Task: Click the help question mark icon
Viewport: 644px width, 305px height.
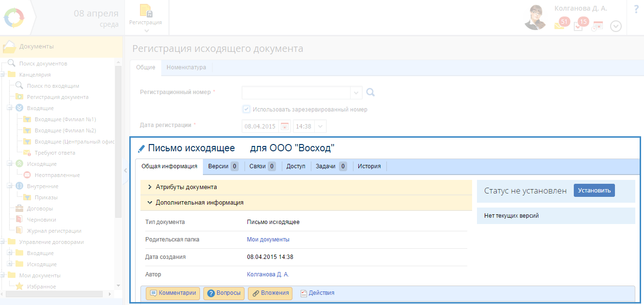Action: pyautogui.click(x=636, y=9)
